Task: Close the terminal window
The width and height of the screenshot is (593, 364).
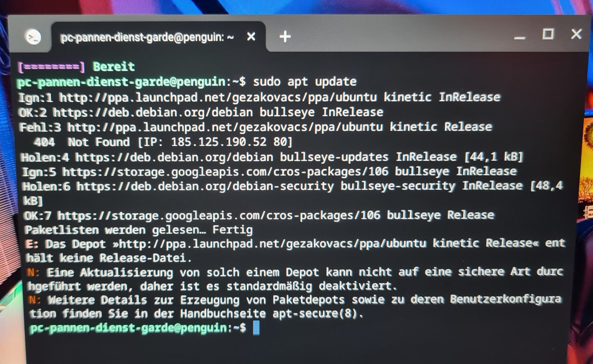Action: coord(576,34)
